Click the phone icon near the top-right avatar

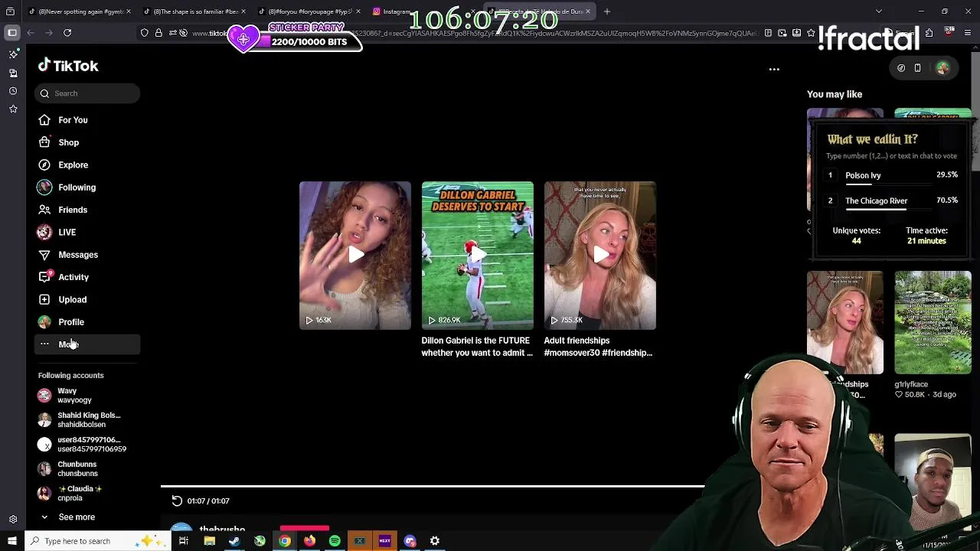tap(917, 68)
